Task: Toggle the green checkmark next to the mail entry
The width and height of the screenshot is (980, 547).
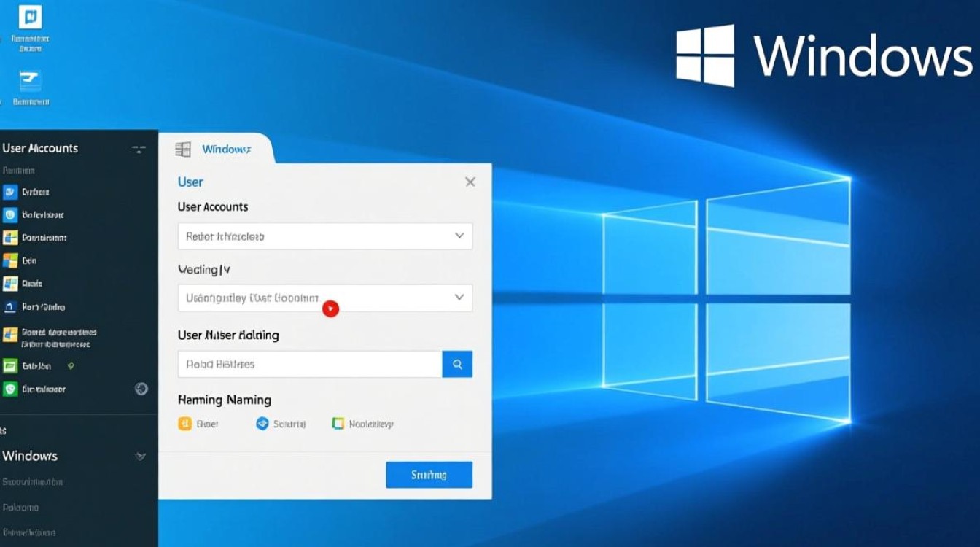Action: (x=71, y=365)
